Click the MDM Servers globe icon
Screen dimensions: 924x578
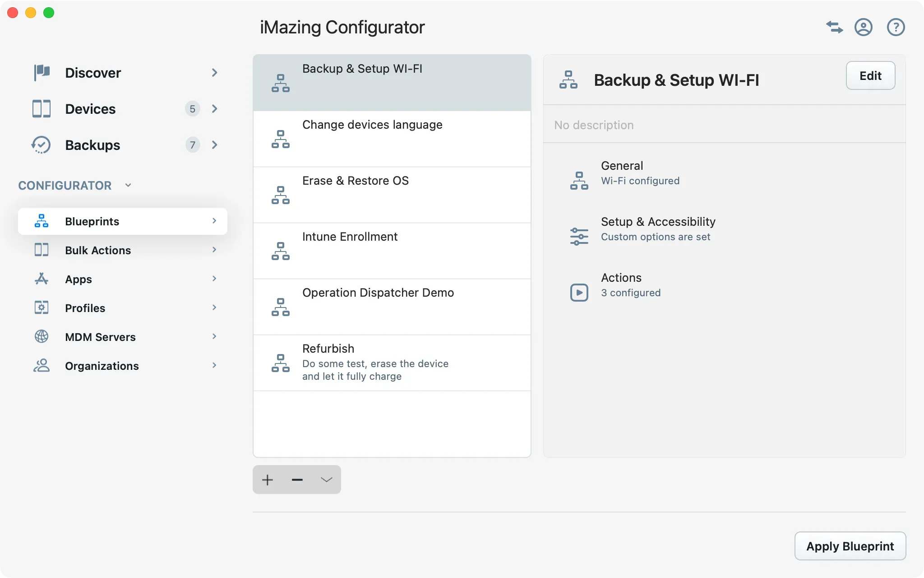coord(41,336)
